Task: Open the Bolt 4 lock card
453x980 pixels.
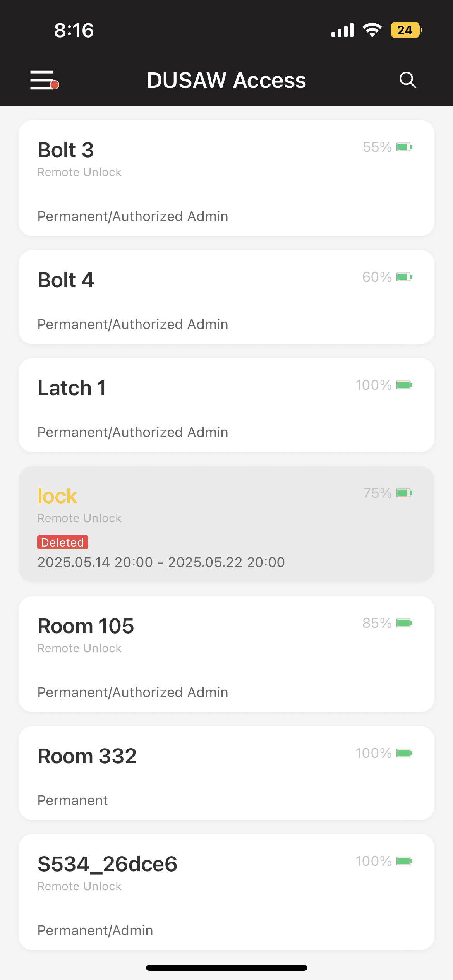Action: point(226,297)
